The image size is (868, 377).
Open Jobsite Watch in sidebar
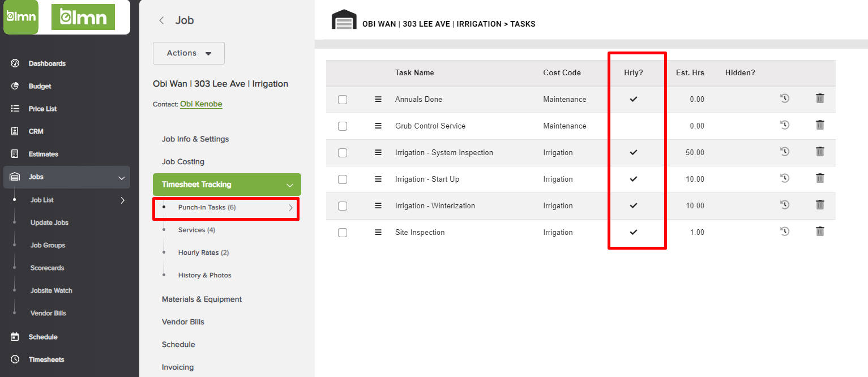click(x=51, y=290)
